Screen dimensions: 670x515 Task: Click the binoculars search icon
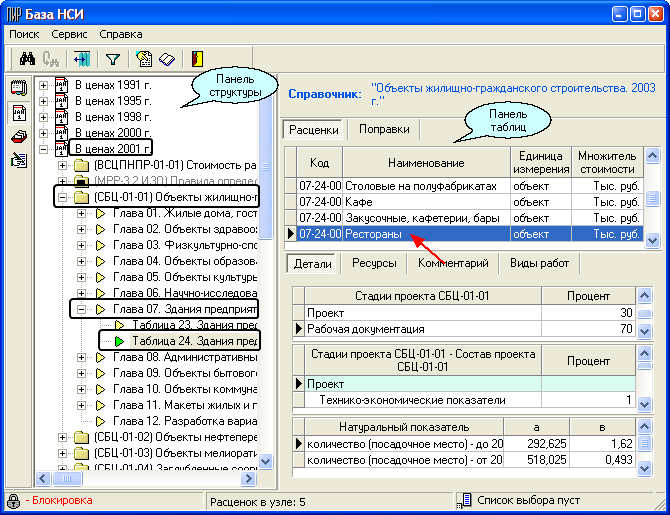click(27, 60)
